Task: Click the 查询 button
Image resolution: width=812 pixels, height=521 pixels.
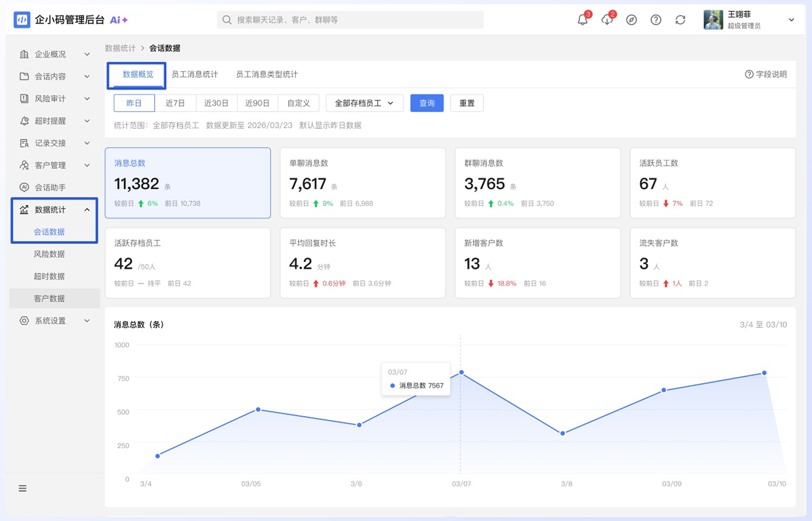Action: tap(427, 103)
